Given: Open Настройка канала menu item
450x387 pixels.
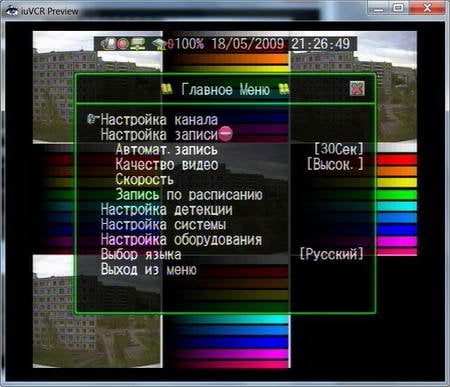Looking at the screenshot, I should coord(159,119).
